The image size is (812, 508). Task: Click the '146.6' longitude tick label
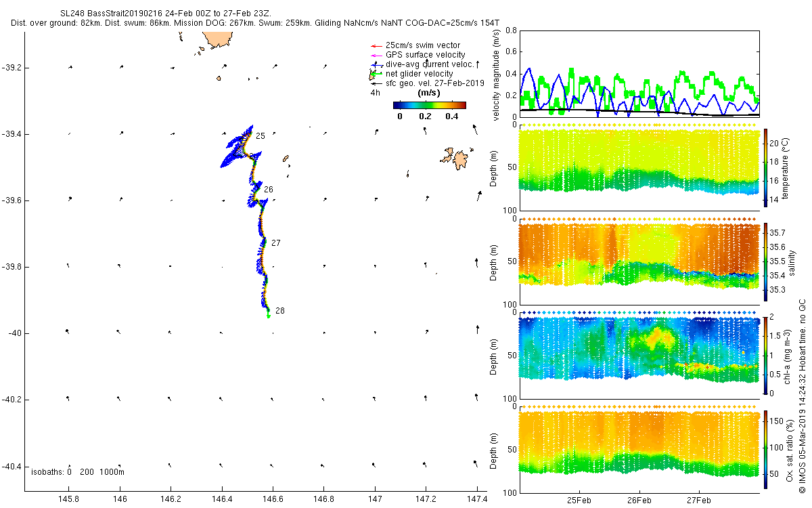coord(273,499)
